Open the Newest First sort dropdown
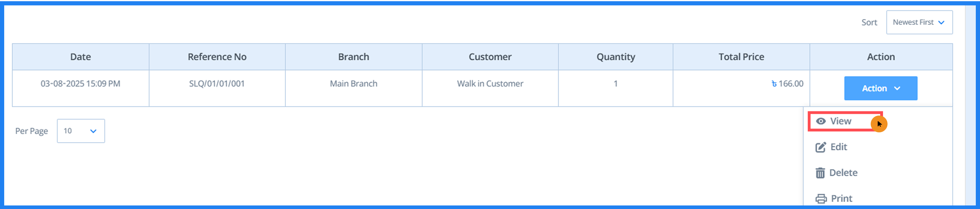The image size is (980, 209). click(x=919, y=22)
